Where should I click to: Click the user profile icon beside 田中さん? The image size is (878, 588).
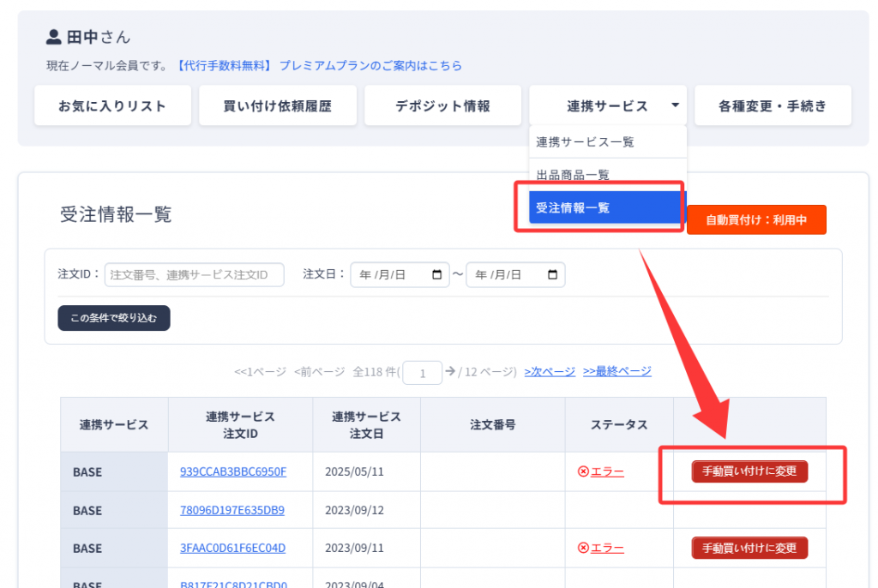(x=54, y=37)
